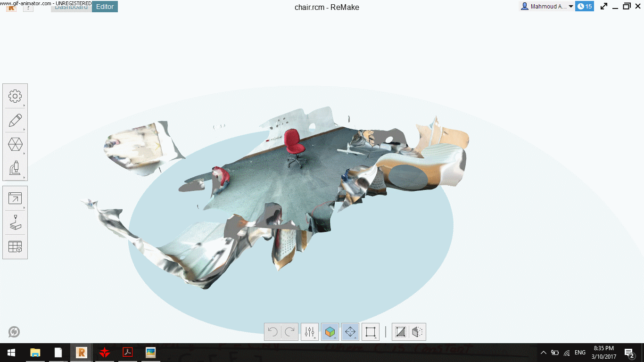Open the 3D Print tool

pos(15,222)
